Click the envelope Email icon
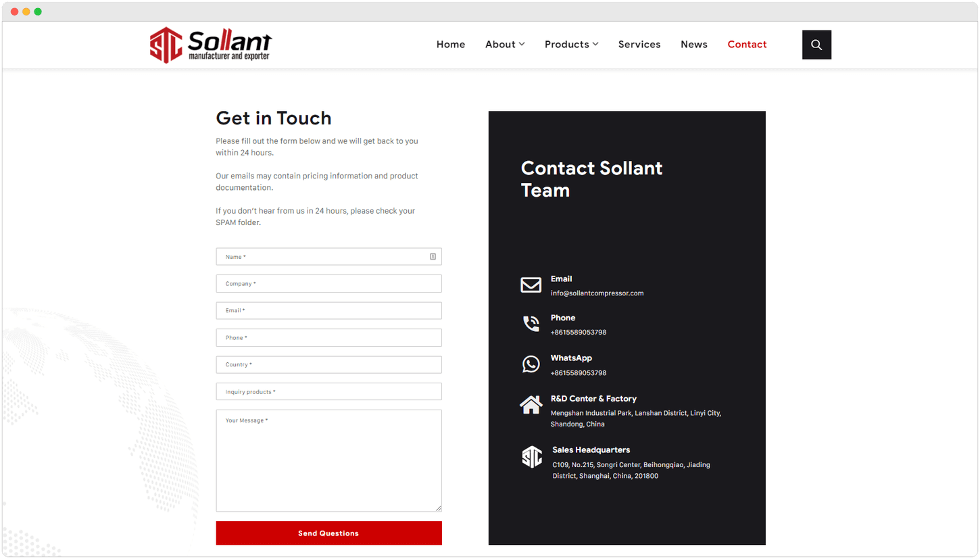Screen dimensions: 980x559 tap(531, 285)
